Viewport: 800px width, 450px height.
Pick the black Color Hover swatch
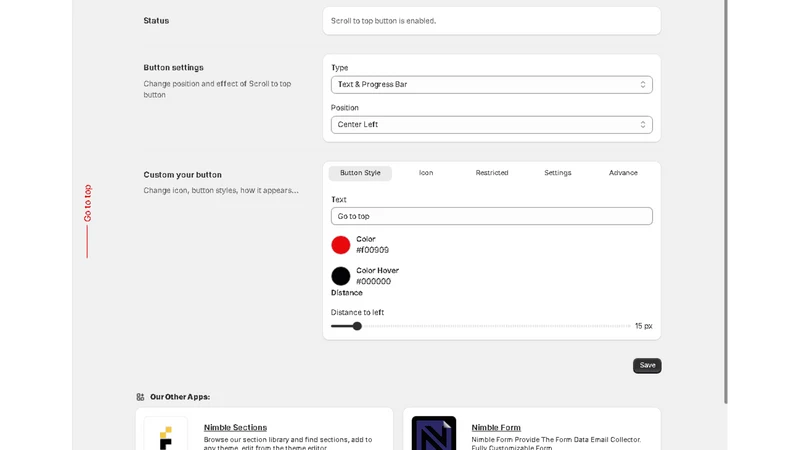(341, 276)
